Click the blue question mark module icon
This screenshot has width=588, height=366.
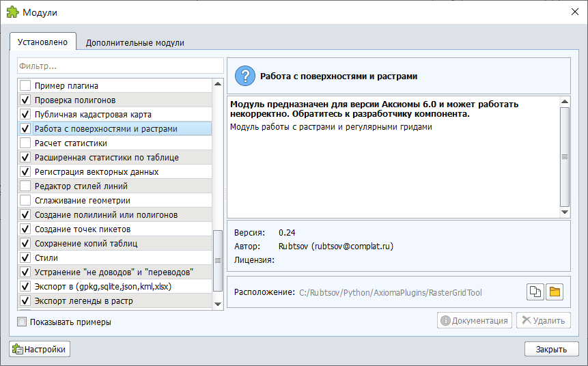pos(244,76)
